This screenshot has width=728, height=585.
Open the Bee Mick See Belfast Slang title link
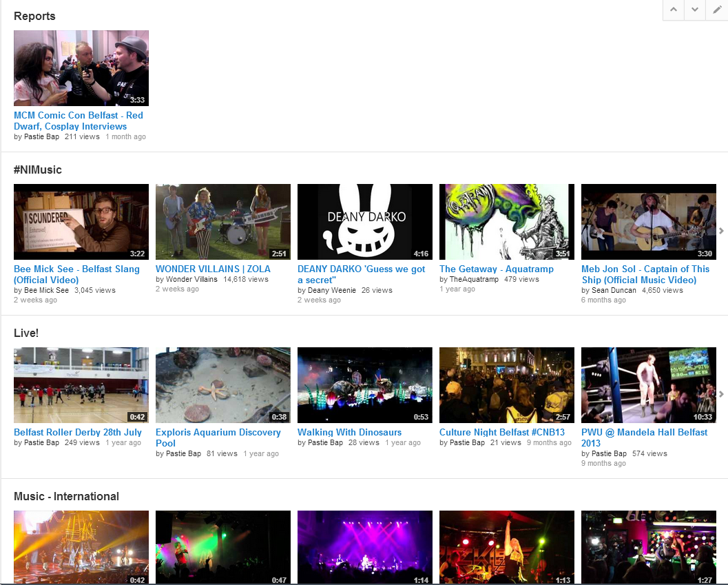76,274
